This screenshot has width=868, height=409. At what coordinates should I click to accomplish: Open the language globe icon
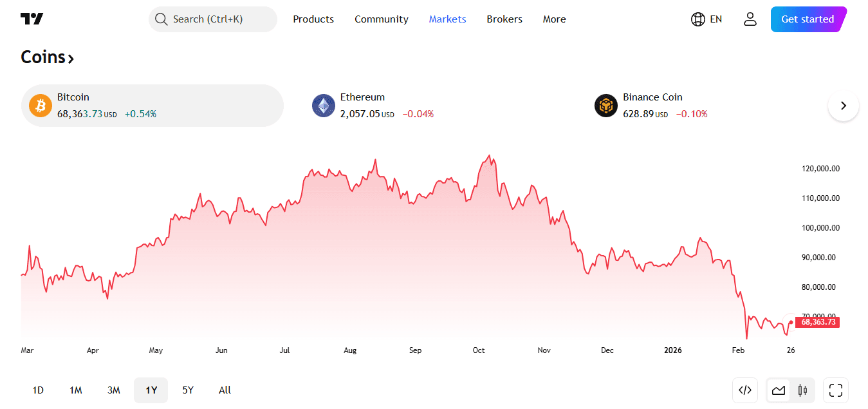(697, 19)
